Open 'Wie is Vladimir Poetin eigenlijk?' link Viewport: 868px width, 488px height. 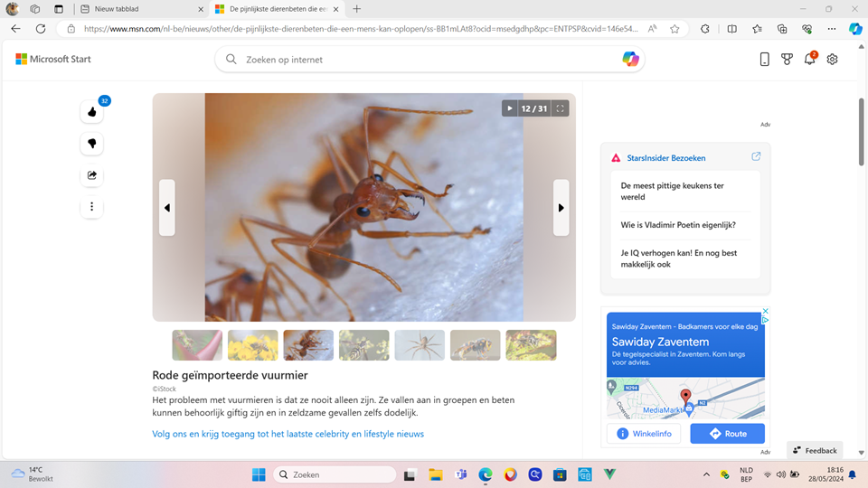pos(678,225)
